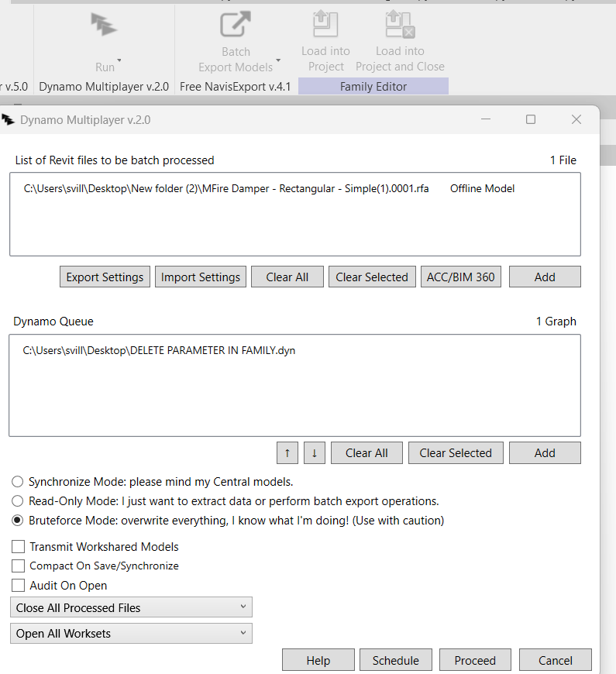Select DELETE PARAMETER IN FAMILY.dyn graph row

click(159, 350)
